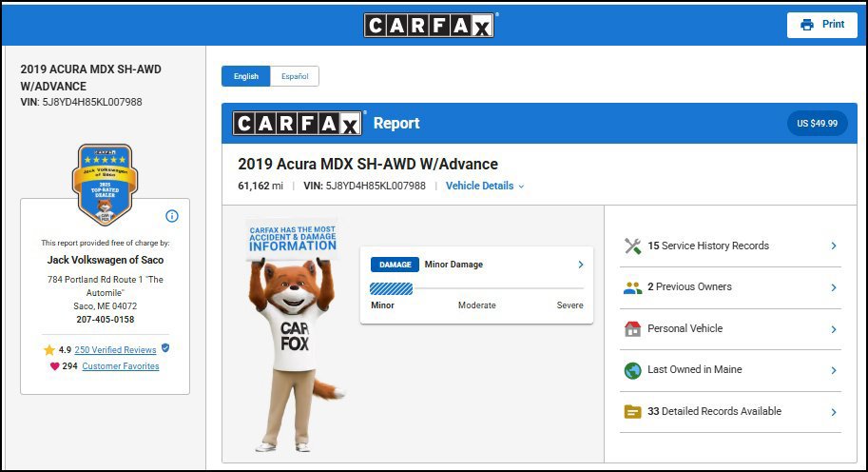The image size is (868, 472).
Task: Click 33 Detailed Records Available text
Action: 715,411
